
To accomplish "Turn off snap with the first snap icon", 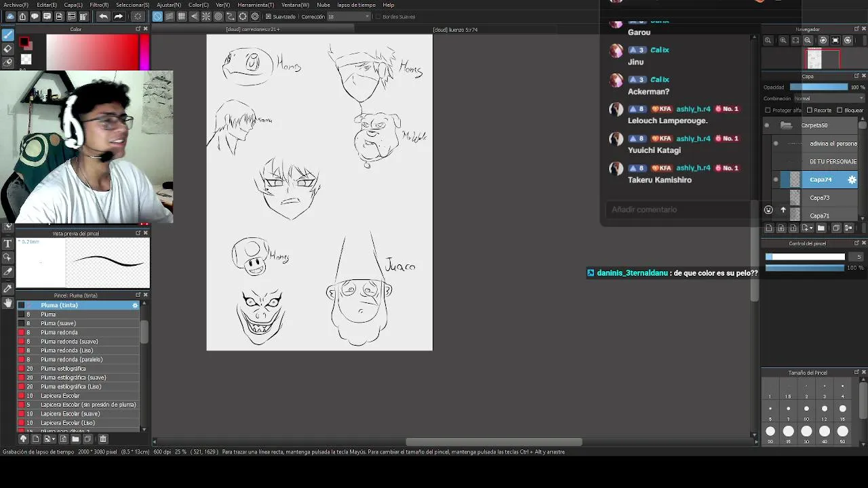I will click(x=157, y=16).
